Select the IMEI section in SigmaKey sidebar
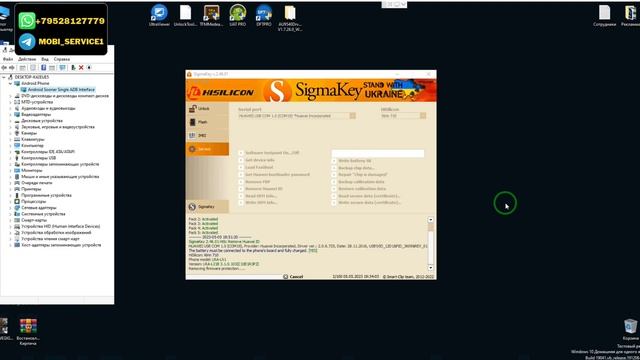This screenshot has width=640, height=360. point(207,136)
